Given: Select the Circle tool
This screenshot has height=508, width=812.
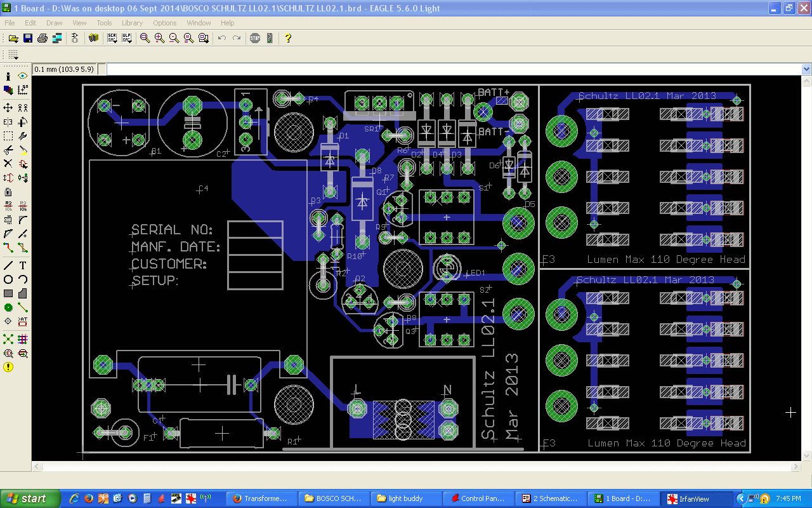Looking at the screenshot, I should tap(8, 279).
